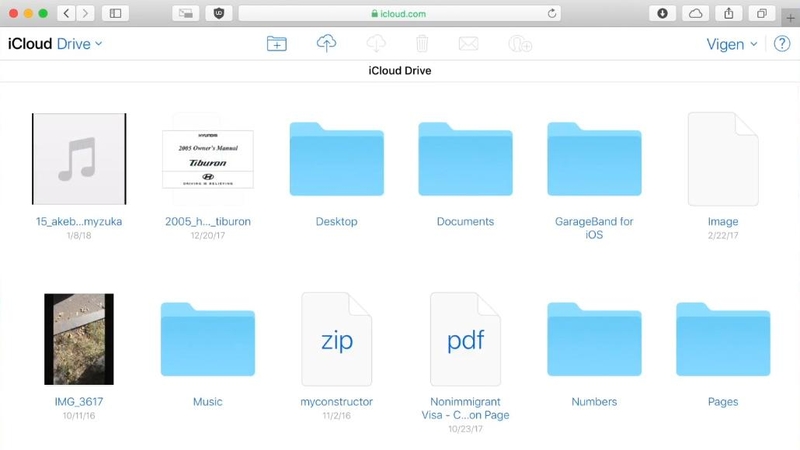This screenshot has height=450, width=800.
Task: Click the '2/22/17' date under Image
Action: pos(723,236)
